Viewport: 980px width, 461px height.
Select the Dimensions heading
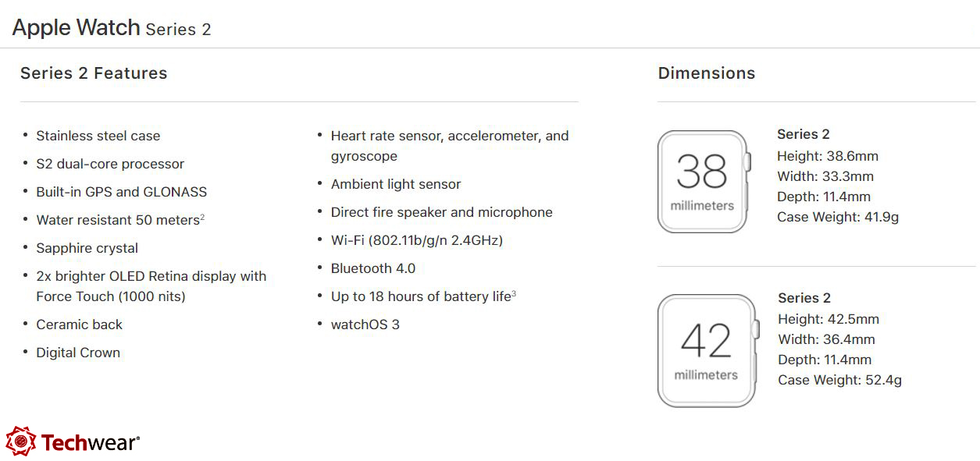[707, 73]
